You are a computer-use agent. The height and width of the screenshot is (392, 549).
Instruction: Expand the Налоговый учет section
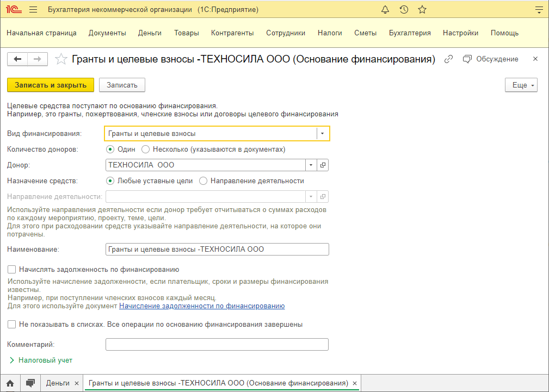[41, 360]
